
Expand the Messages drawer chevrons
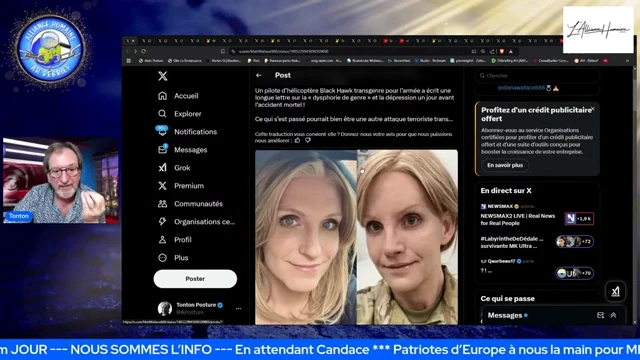point(613,315)
